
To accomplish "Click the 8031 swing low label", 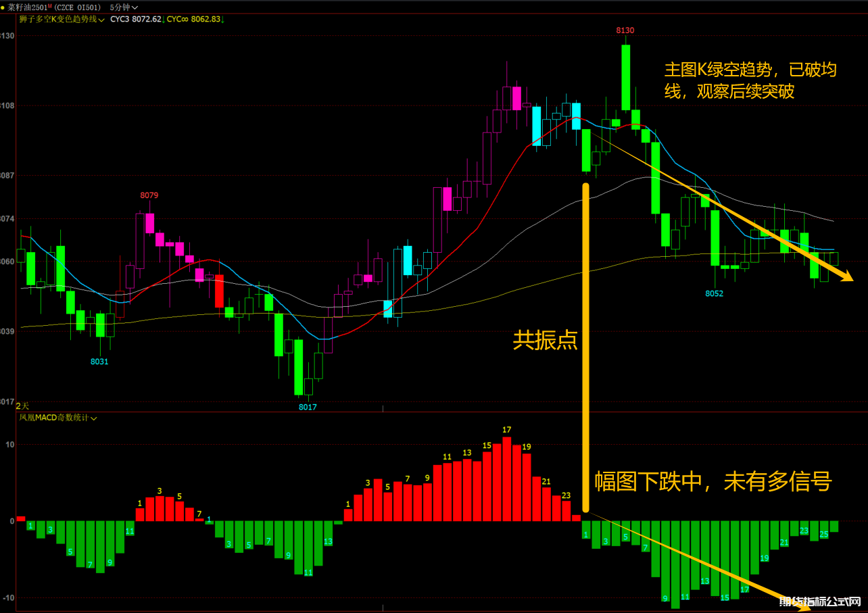I will pos(99,362).
